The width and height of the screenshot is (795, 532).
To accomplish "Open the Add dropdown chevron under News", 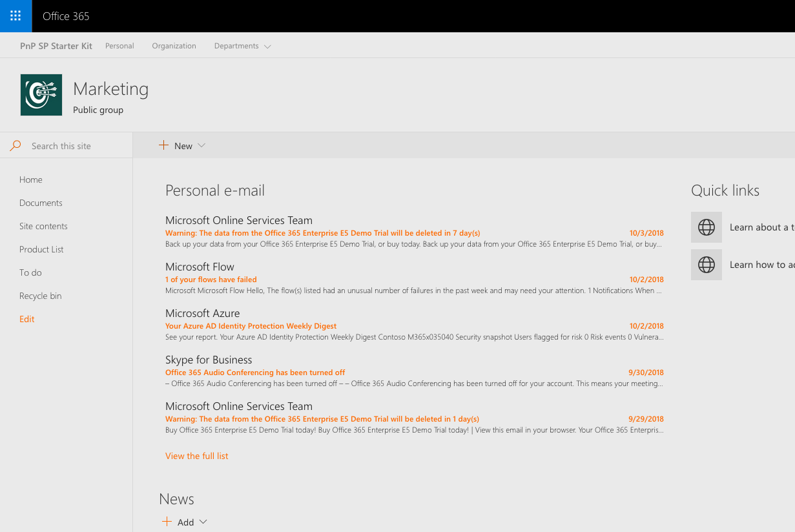I will tap(203, 522).
